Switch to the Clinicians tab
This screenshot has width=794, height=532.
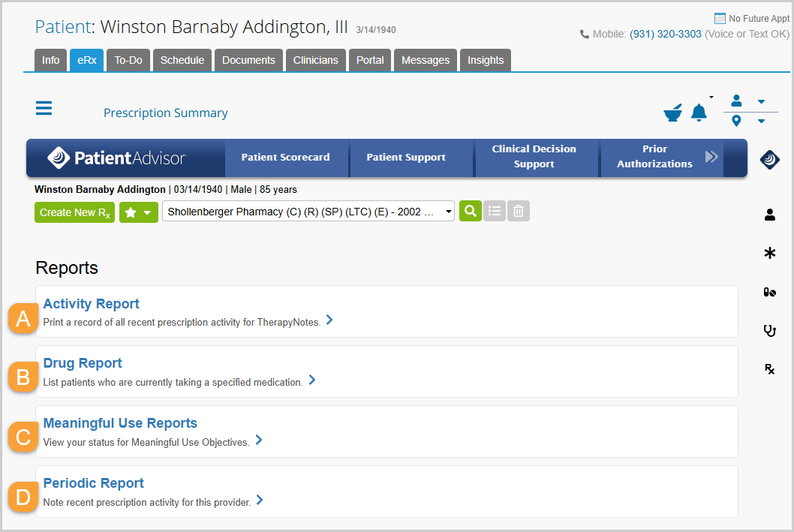(x=315, y=60)
